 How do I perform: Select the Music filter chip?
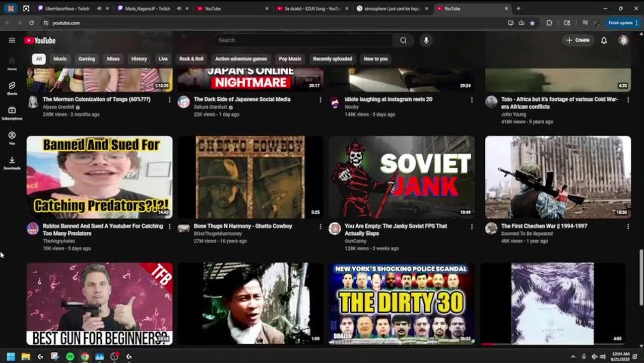(x=60, y=59)
